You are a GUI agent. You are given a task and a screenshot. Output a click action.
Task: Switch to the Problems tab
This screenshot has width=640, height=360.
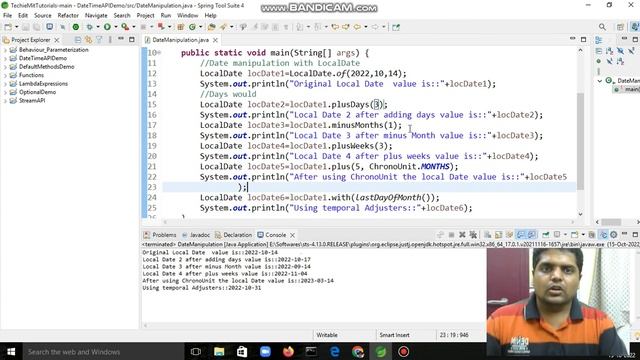point(160,235)
